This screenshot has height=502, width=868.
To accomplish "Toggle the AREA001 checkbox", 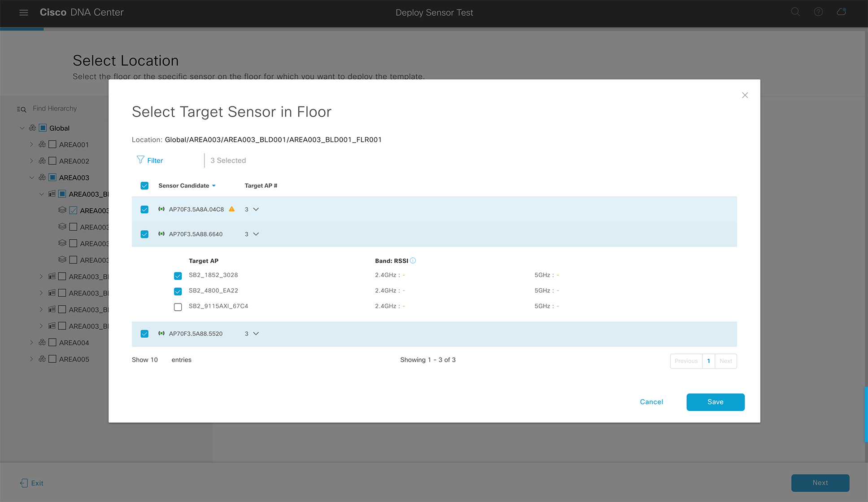I will click(x=52, y=145).
